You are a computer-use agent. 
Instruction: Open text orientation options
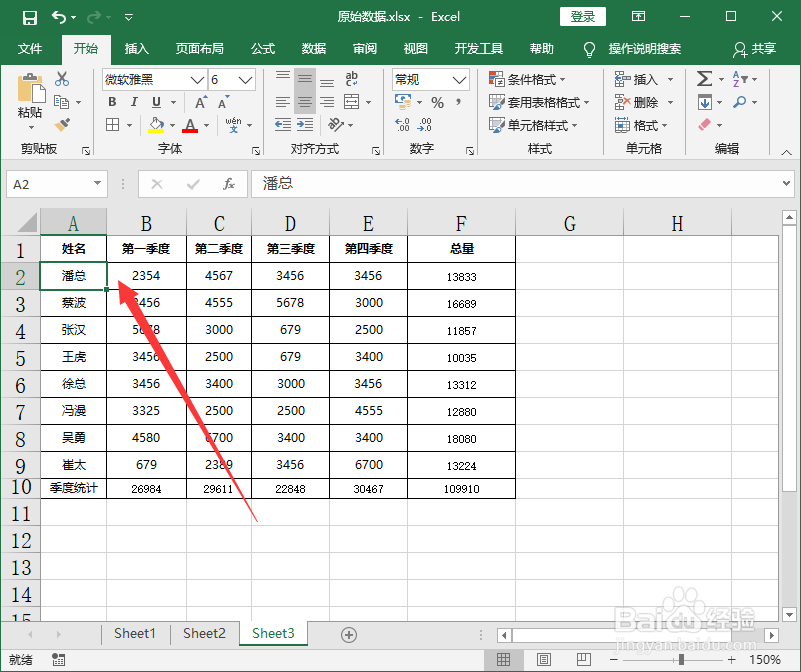(x=336, y=124)
